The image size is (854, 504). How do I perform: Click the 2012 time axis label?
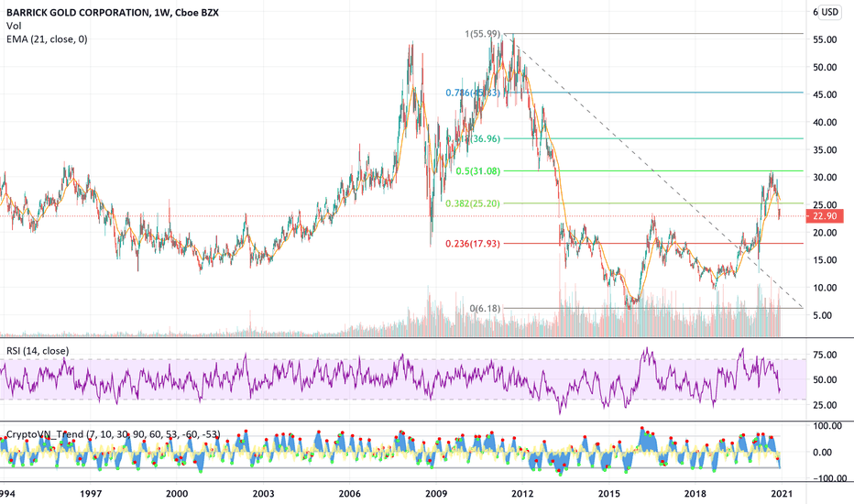click(x=522, y=494)
